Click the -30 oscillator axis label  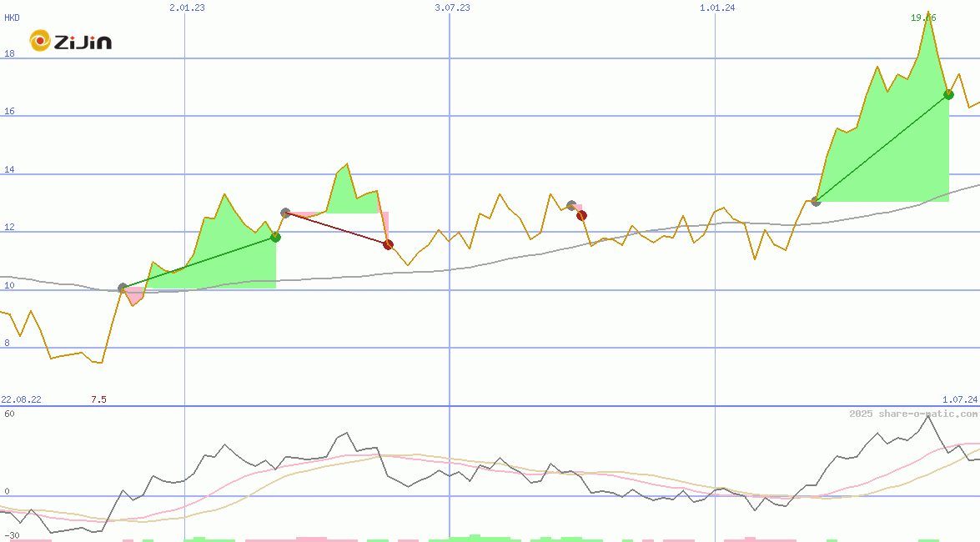pos(12,536)
